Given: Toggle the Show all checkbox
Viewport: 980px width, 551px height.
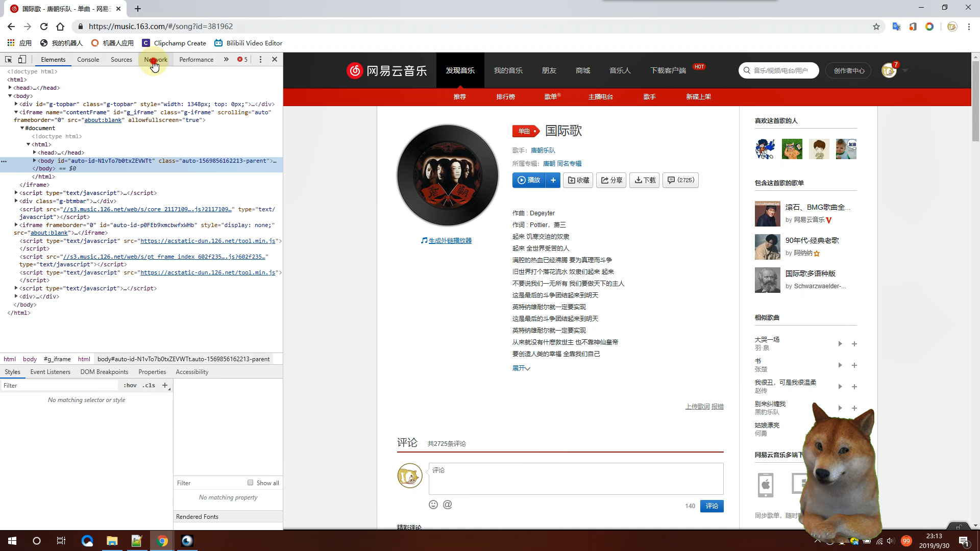Looking at the screenshot, I should click(x=250, y=483).
